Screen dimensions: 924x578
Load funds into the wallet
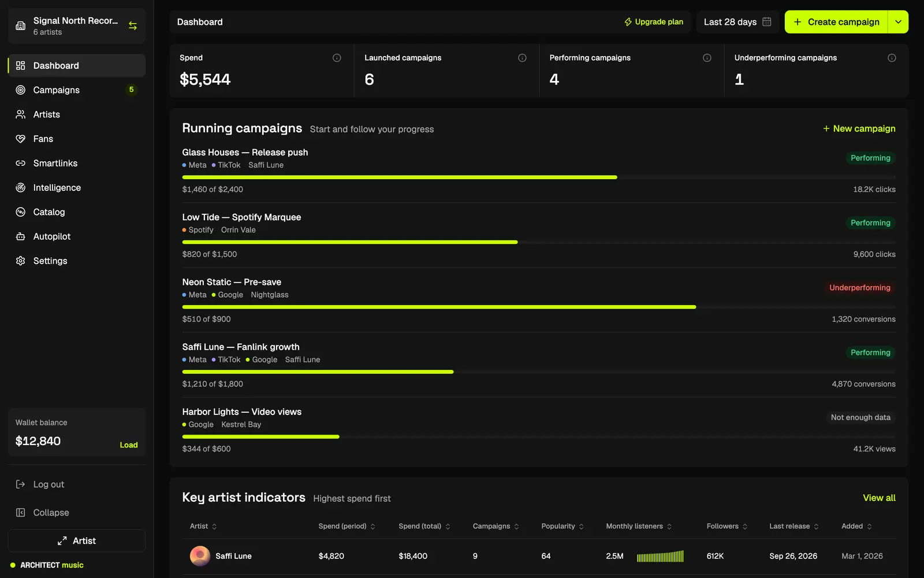[x=129, y=445]
